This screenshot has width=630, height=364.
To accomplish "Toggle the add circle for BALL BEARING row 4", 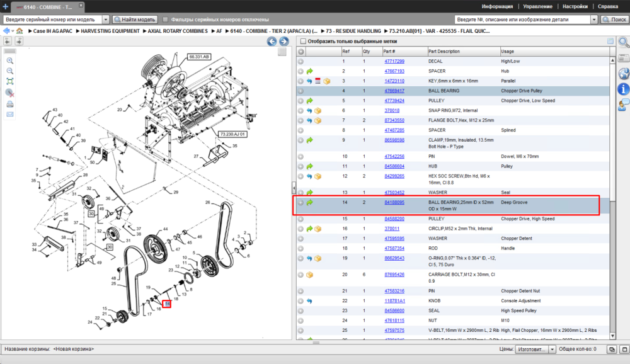I will coord(301,91).
